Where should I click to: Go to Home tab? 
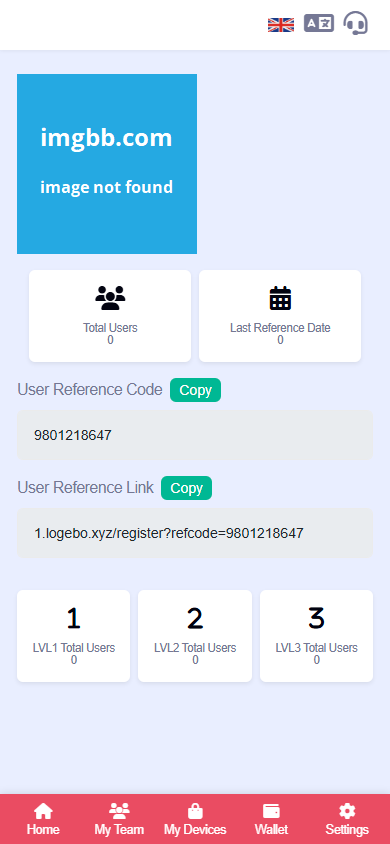coord(43,819)
